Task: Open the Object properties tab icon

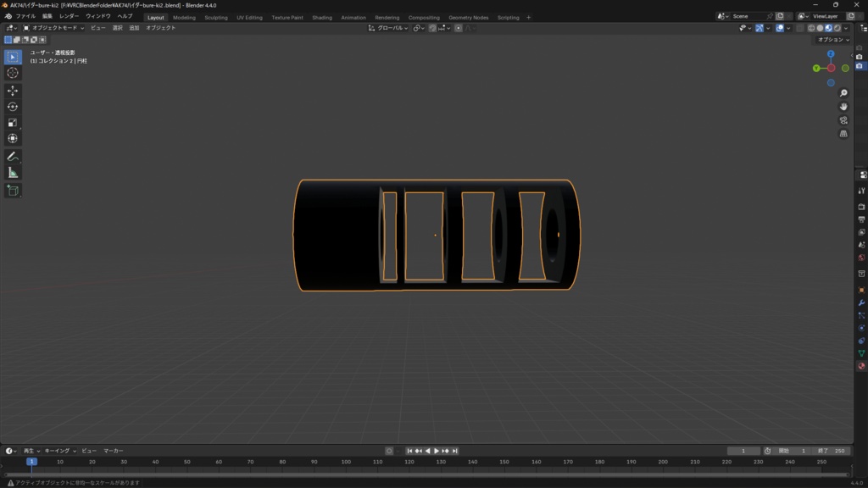Action: (x=861, y=290)
